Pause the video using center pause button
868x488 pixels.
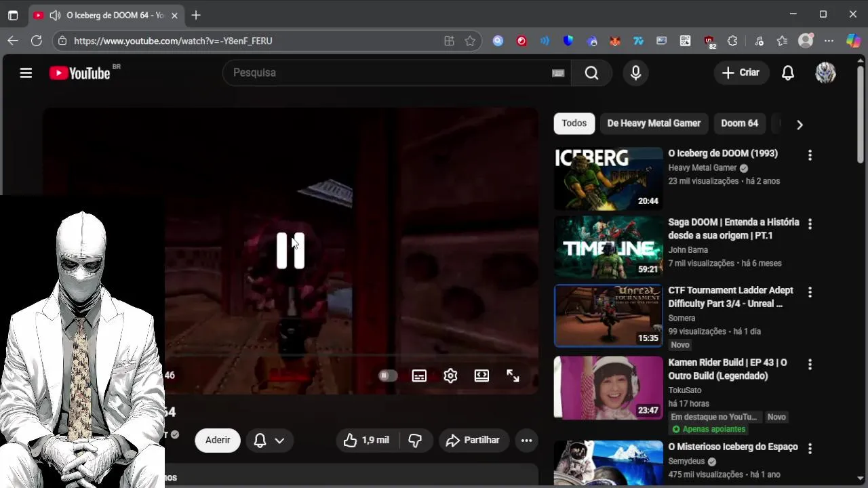pyautogui.click(x=290, y=251)
